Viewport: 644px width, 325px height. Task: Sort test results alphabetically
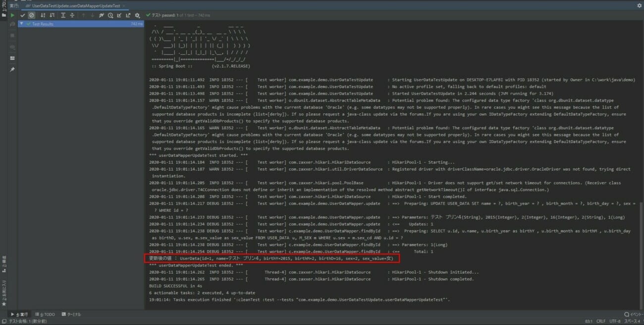[43, 15]
